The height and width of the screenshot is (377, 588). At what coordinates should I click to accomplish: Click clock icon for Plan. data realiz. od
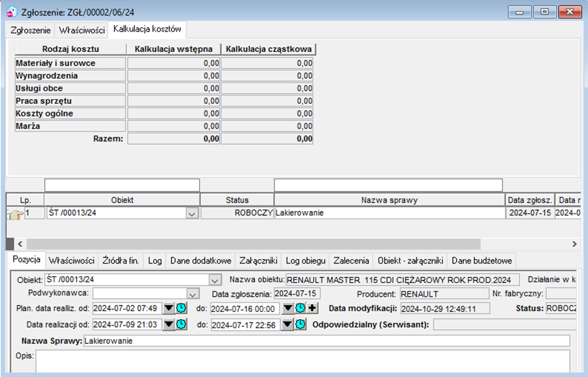(x=181, y=308)
